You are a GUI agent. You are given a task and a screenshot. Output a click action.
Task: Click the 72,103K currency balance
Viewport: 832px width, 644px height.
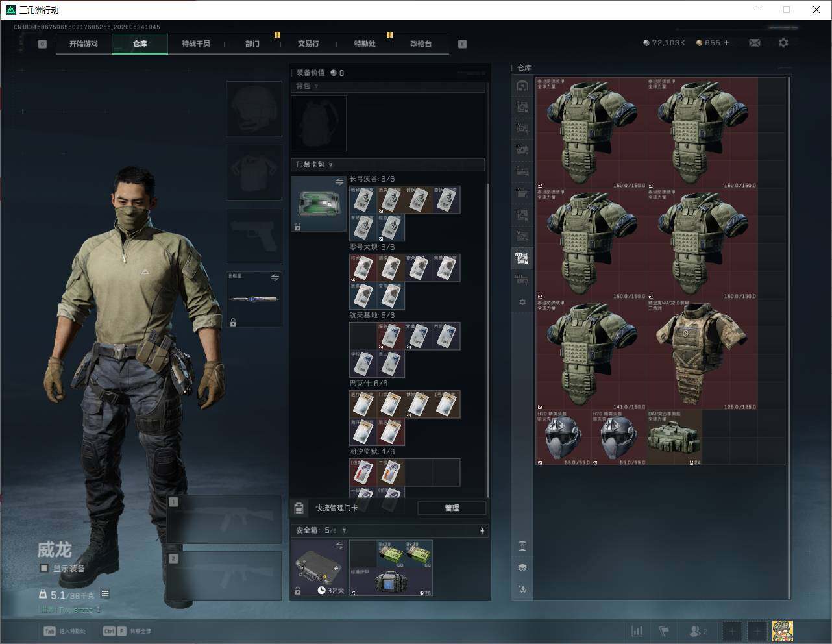click(664, 43)
